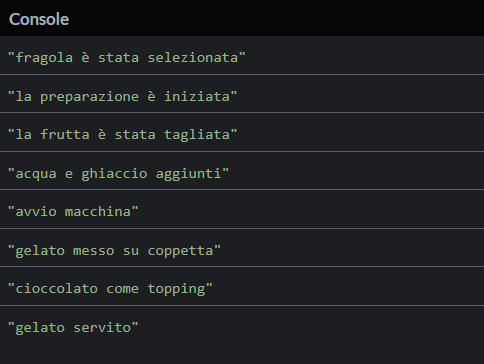Screen dimensions: 484x364
Task: Click the word "preparazione" in the second log
Action: coord(89,97)
